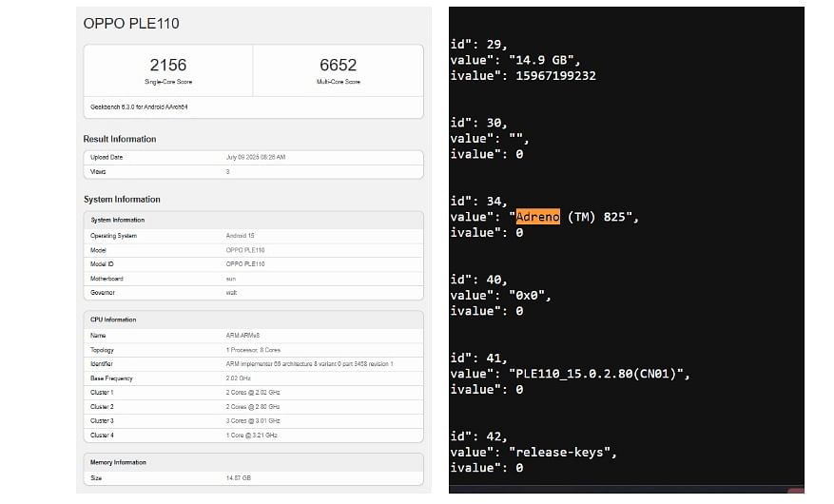Select the July 09 2025 upload date value
This screenshot has width=834, height=504.
(x=256, y=157)
